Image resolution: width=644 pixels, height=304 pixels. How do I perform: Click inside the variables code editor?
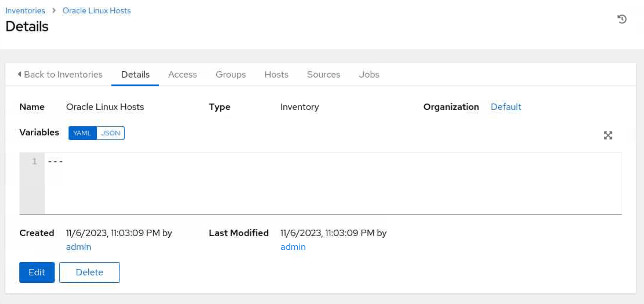333,183
